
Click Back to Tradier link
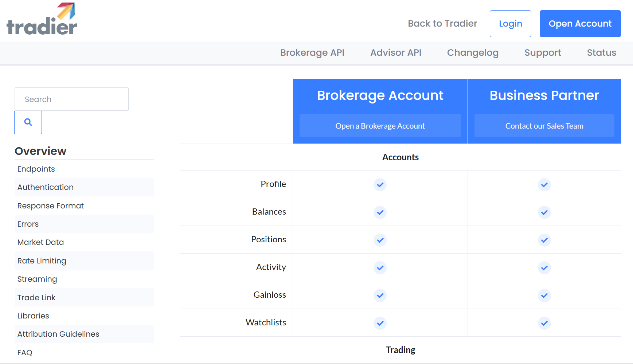442,24
